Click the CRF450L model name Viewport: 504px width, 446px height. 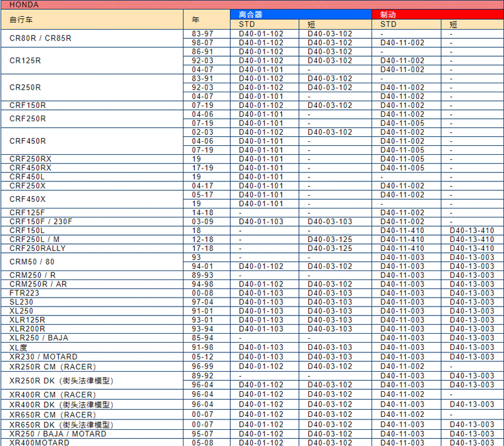(27, 177)
